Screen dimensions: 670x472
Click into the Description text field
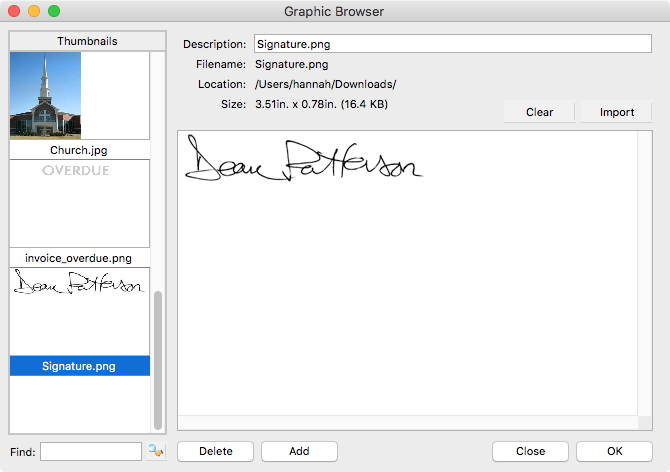coord(452,44)
